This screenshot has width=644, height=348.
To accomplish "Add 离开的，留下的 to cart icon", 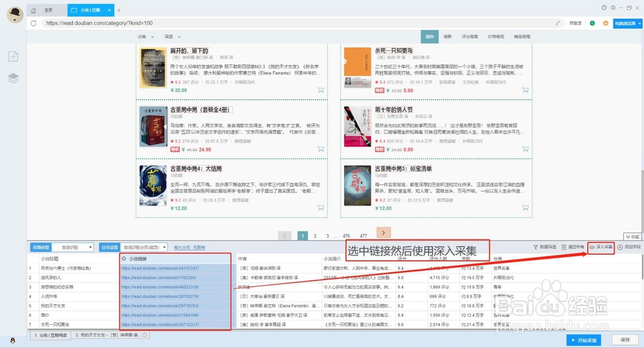I will pyautogui.click(x=321, y=90).
